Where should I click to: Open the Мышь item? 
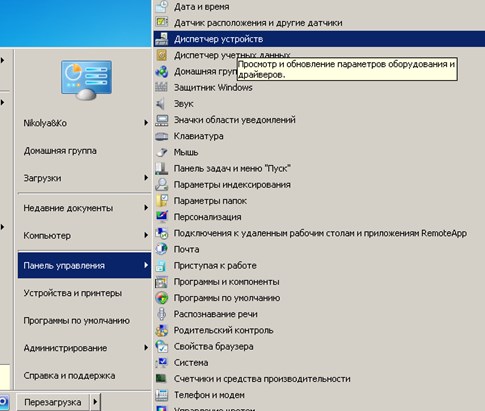click(x=319, y=152)
